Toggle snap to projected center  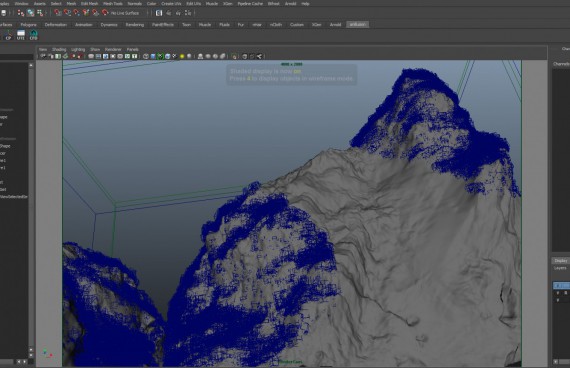tap(86, 13)
